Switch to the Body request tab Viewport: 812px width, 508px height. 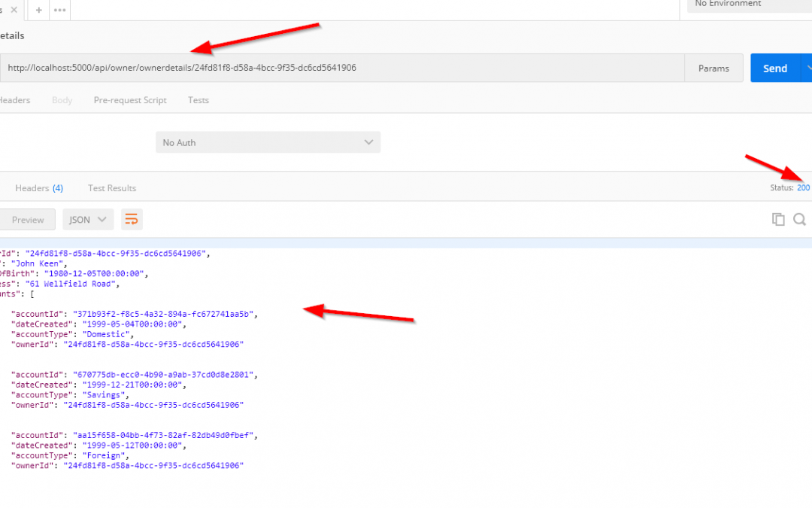[x=62, y=100]
